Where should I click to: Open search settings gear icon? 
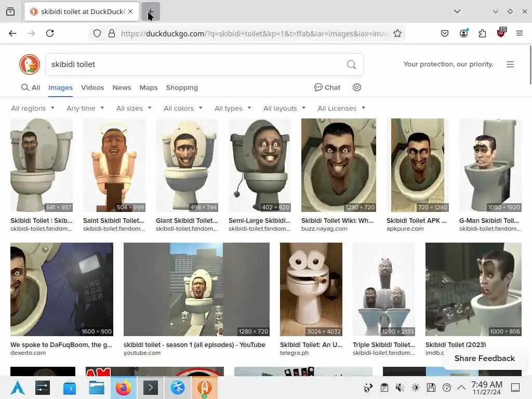(356, 87)
